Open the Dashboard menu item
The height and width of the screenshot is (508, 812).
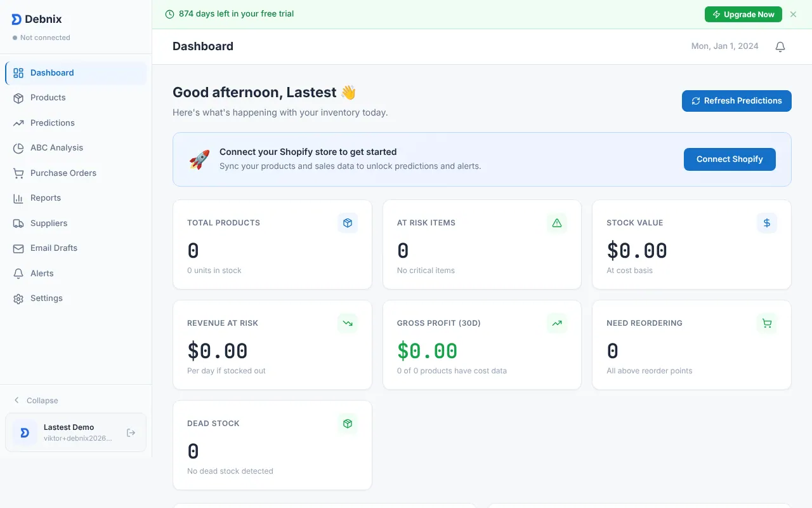[x=76, y=73]
